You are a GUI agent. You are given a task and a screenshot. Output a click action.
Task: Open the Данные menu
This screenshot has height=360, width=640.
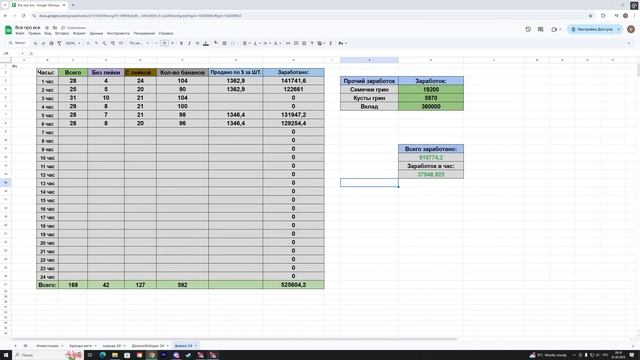coord(96,33)
